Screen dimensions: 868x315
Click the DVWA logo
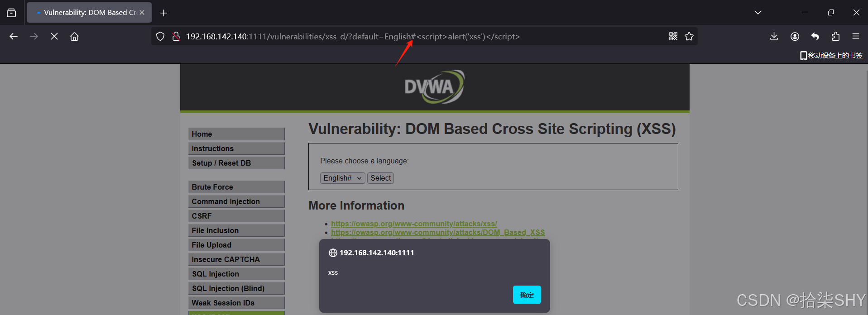[434, 86]
